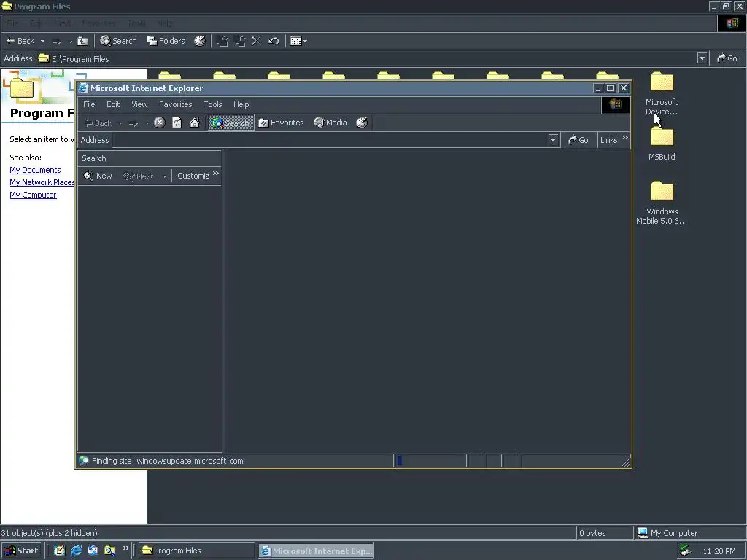Click Customize in Search pane
This screenshot has width=747, height=560.
point(193,176)
